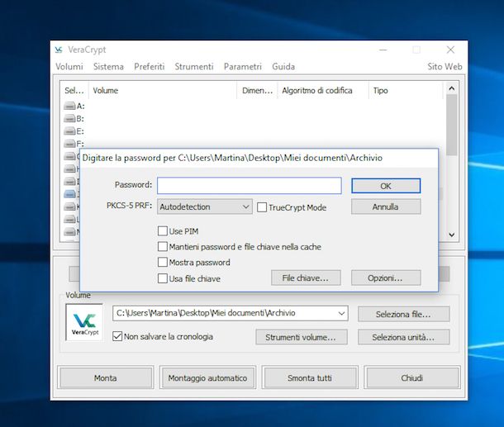Close the VeraCrypt window

coord(450,50)
